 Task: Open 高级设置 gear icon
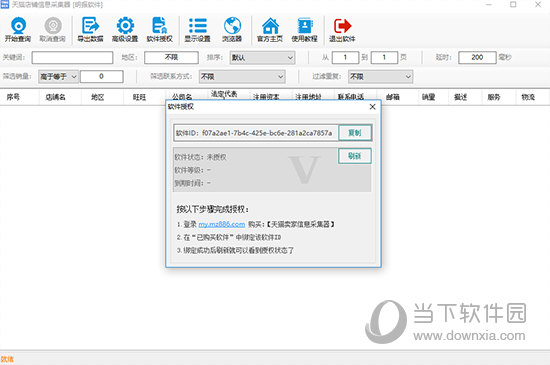(x=125, y=29)
